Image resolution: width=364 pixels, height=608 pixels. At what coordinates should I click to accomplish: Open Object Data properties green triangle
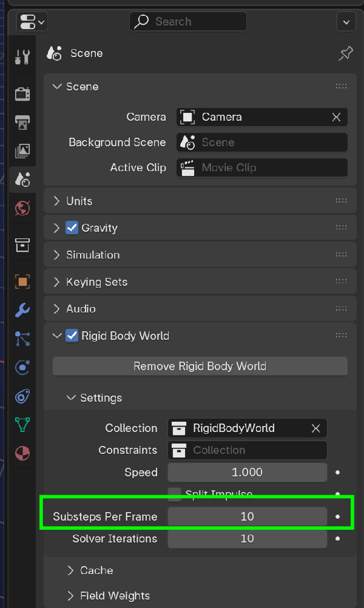pyautogui.click(x=22, y=425)
